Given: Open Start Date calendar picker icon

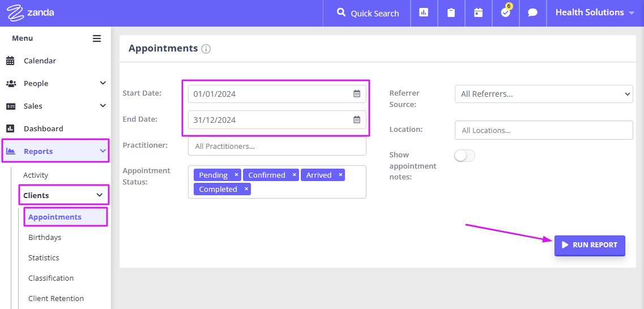Looking at the screenshot, I should (x=357, y=93).
